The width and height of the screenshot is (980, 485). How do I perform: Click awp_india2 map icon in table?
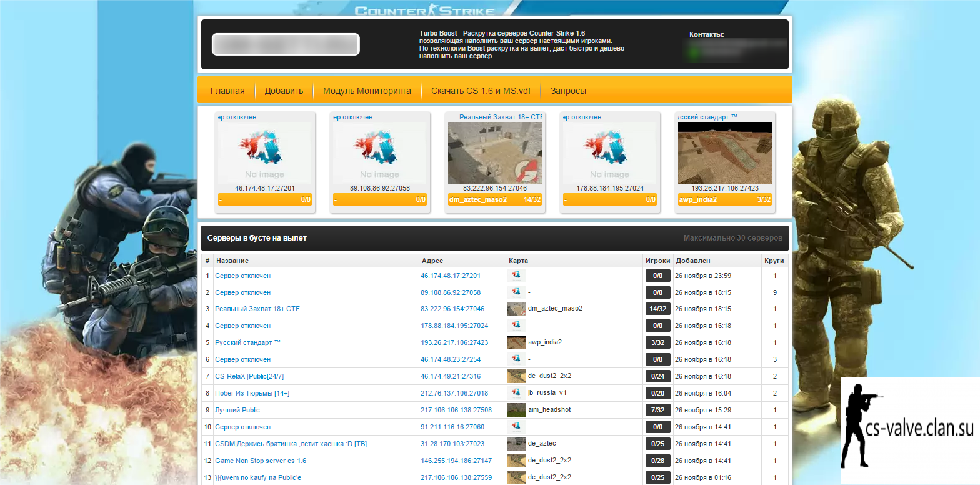coord(516,342)
